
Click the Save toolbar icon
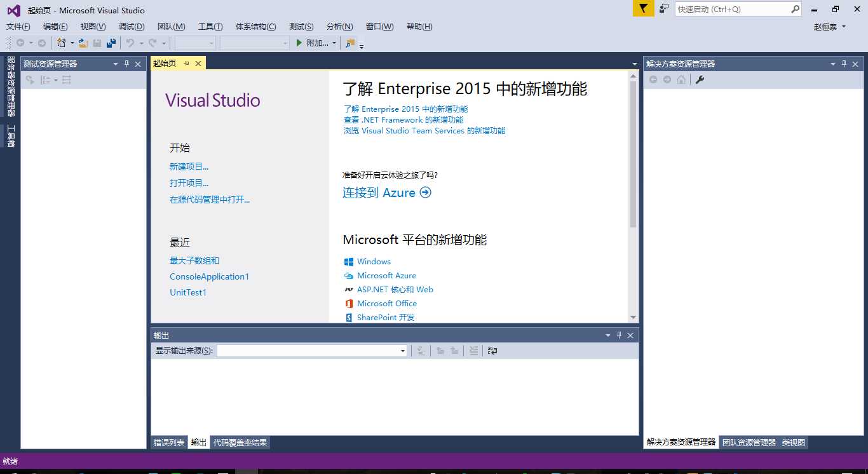(x=97, y=43)
